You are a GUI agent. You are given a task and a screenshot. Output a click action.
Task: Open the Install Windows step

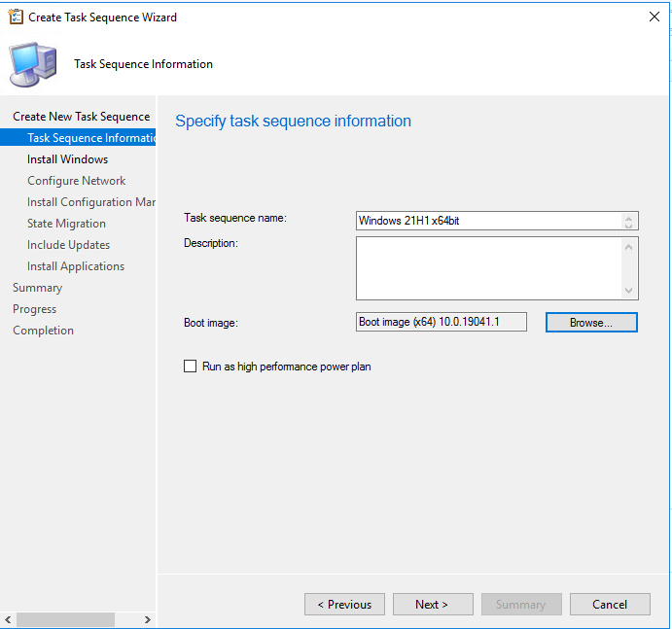pos(68,159)
